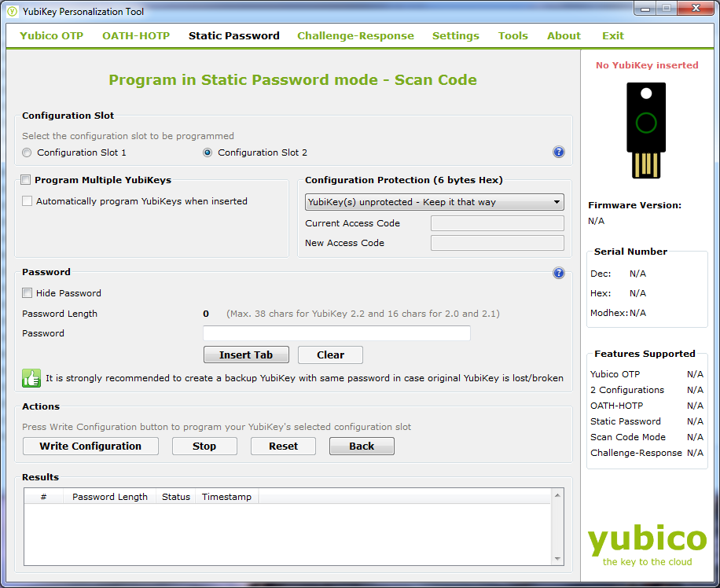Click the Password Length column header

pos(110,497)
